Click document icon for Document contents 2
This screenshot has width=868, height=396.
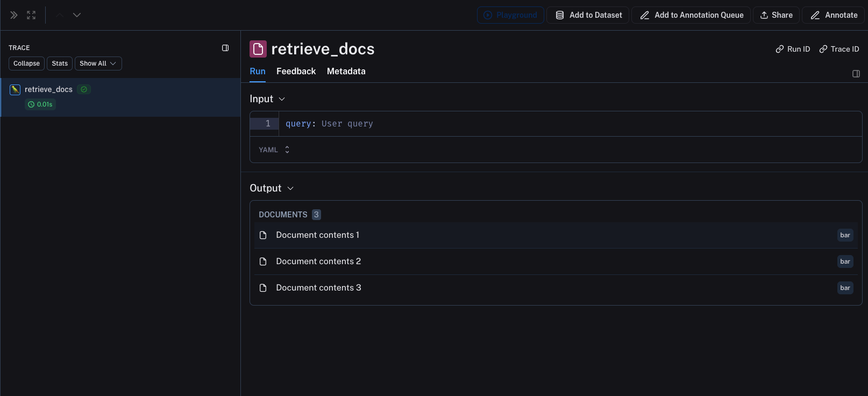263,261
